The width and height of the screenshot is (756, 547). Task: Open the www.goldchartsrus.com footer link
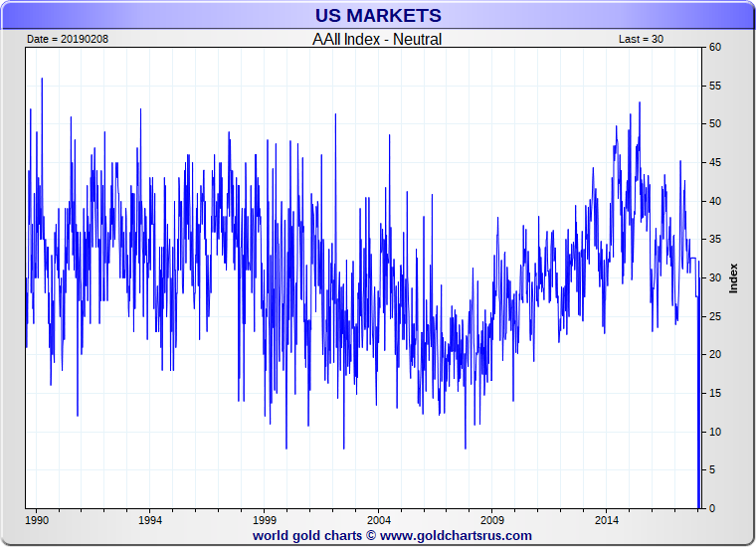[456, 535]
